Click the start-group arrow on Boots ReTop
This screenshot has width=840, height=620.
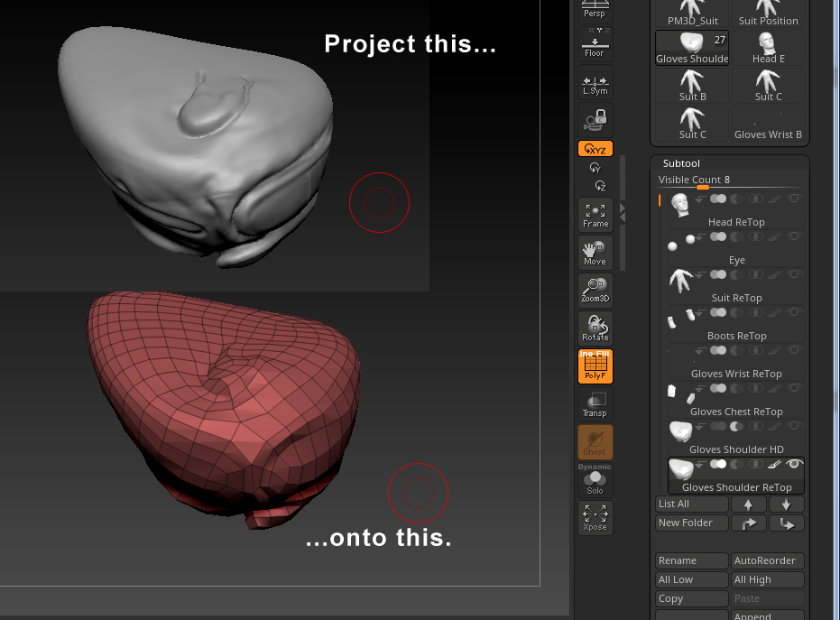pyautogui.click(x=699, y=313)
